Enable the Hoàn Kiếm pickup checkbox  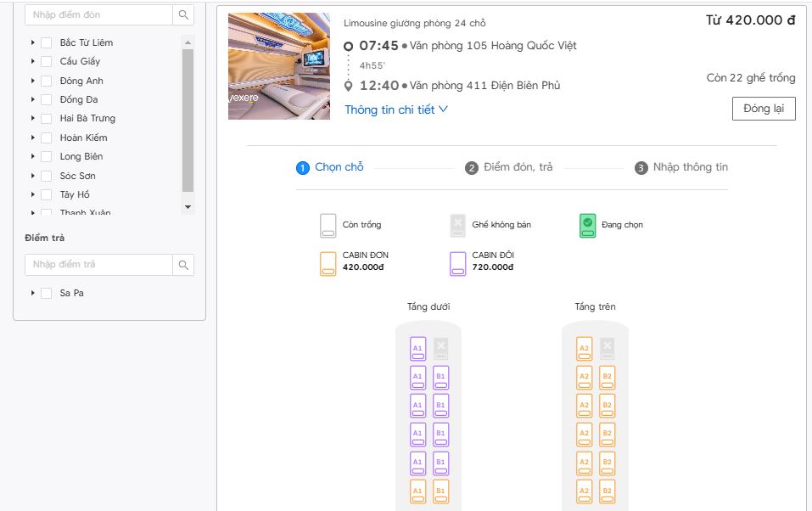tap(47, 138)
